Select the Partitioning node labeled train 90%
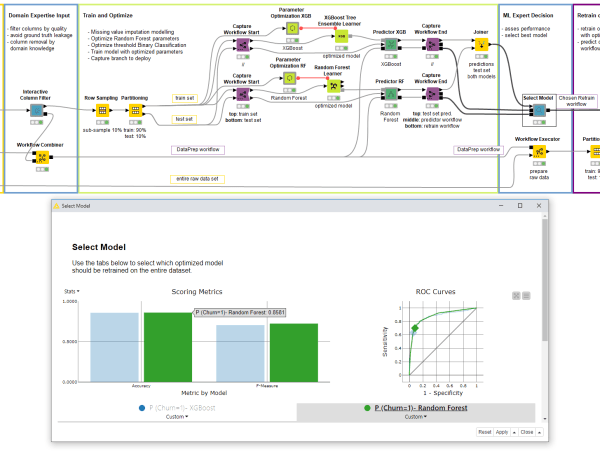600x456 pixels. (135, 111)
